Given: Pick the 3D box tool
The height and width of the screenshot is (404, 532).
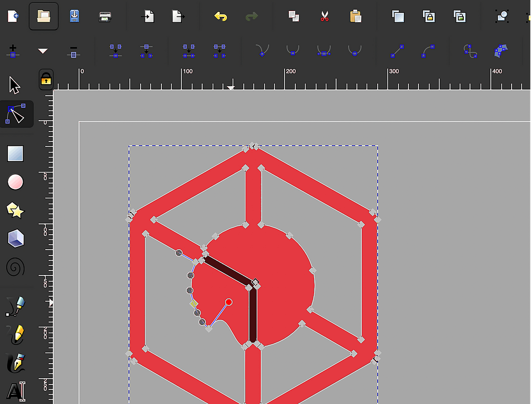Looking at the screenshot, I should pos(16,239).
